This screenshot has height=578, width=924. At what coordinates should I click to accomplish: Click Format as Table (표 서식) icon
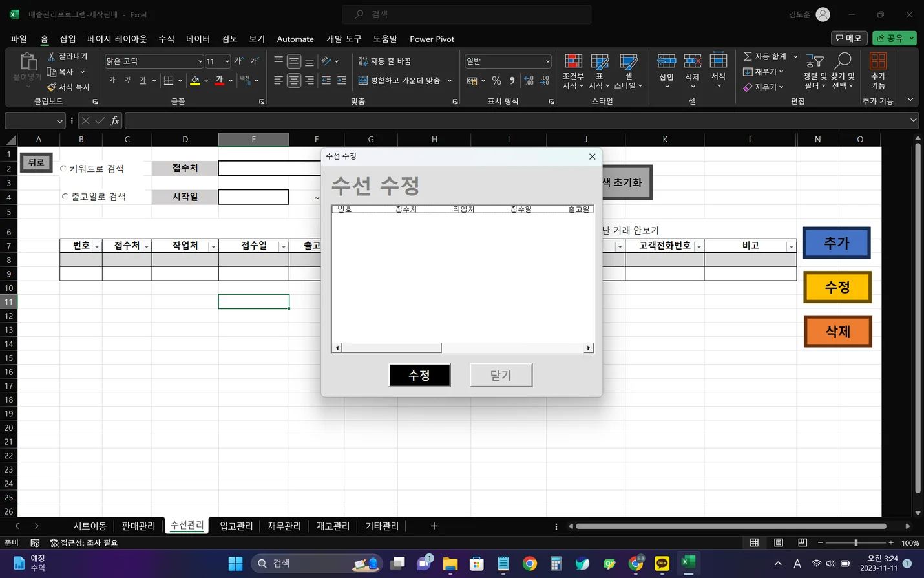[600, 61]
